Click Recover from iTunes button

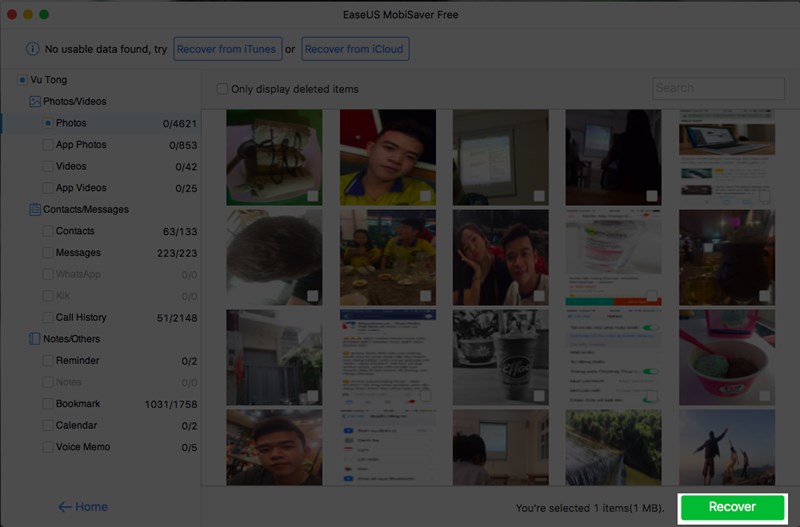(228, 49)
